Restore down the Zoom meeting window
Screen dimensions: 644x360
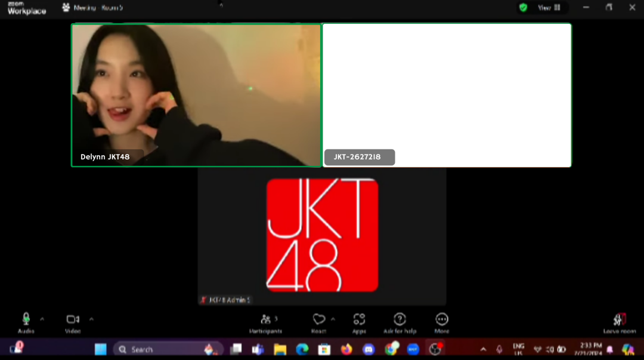point(609,7)
